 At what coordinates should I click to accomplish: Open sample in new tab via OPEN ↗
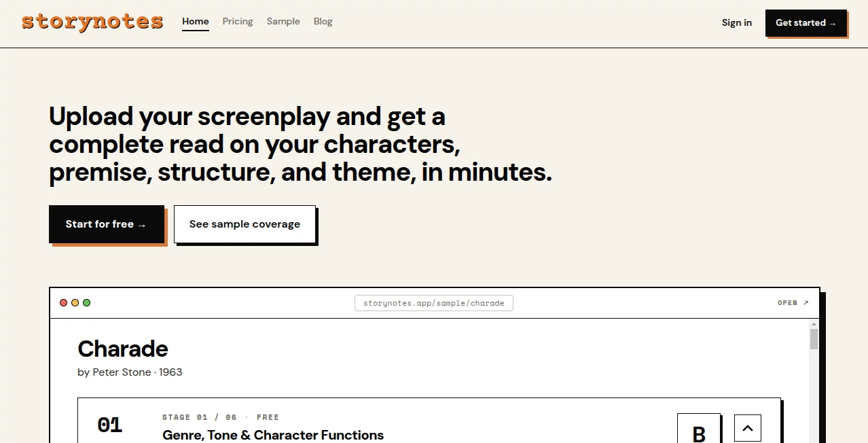tap(793, 303)
